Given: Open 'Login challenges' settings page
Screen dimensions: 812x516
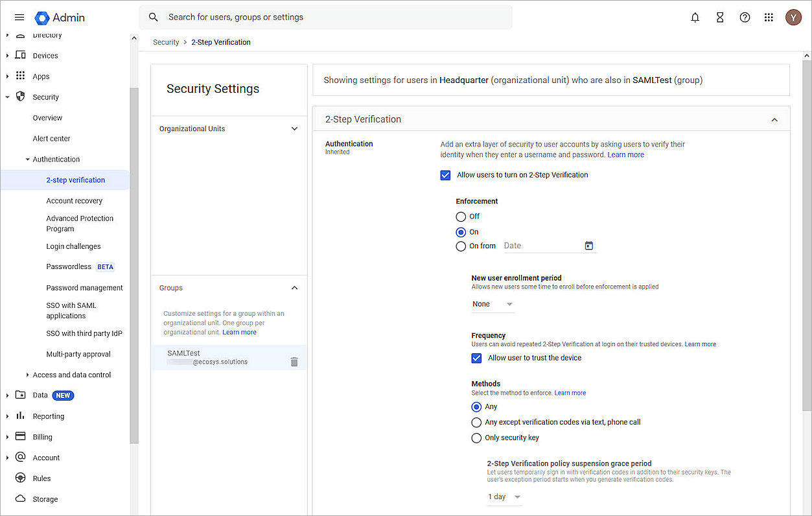Looking at the screenshot, I should pyautogui.click(x=75, y=246).
